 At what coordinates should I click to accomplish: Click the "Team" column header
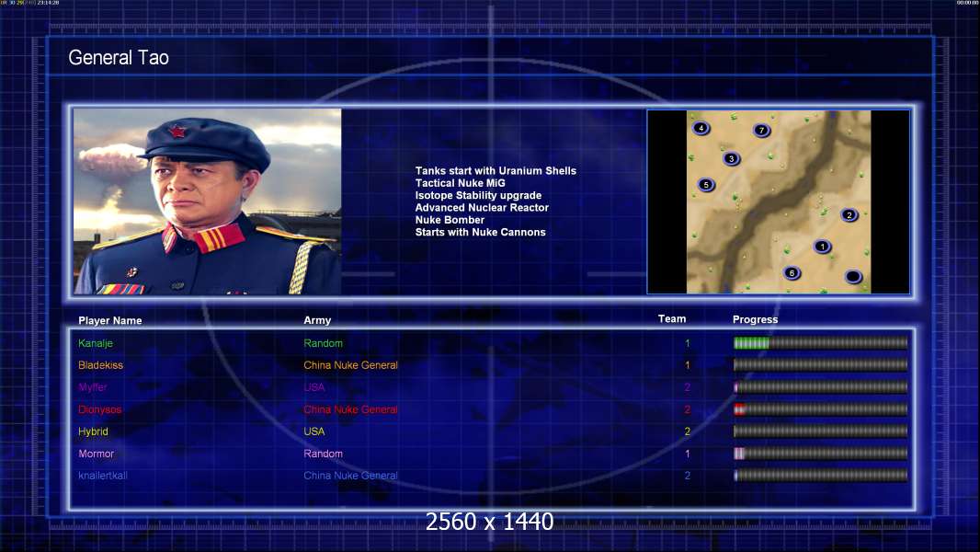click(x=672, y=319)
